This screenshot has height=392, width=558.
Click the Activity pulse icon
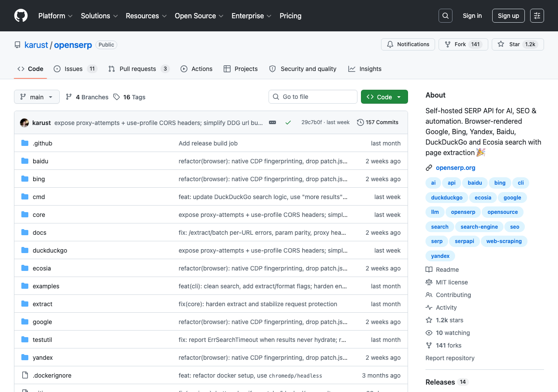pyautogui.click(x=429, y=308)
